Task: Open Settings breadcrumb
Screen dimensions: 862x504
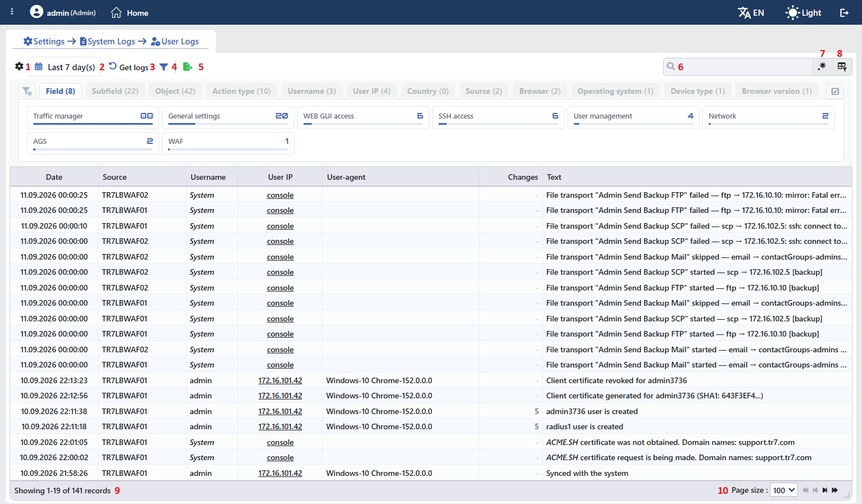Action: pos(44,41)
